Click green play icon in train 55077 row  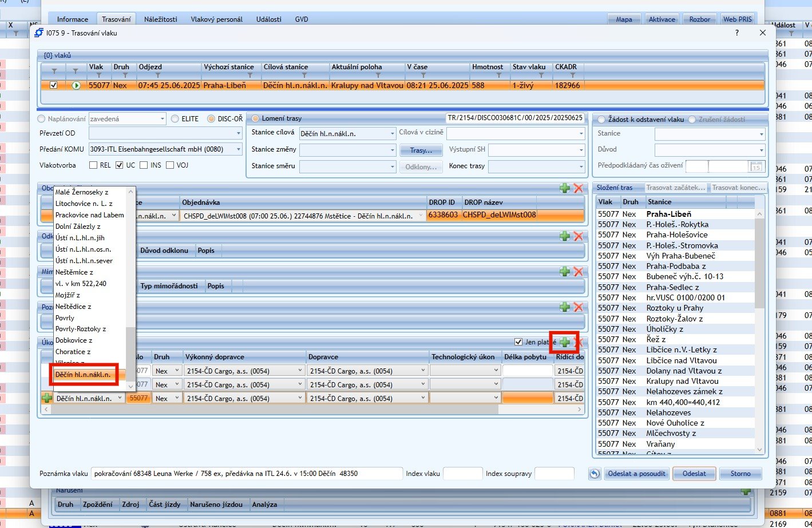(x=76, y=85)
